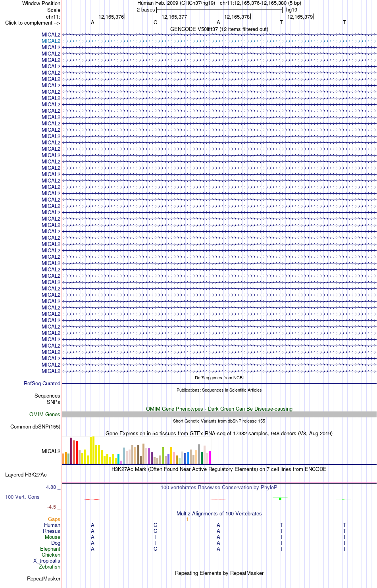Click the Layered H3K27Ac track label
The width and height of the screenshot is (377, 588).
point(26,475)
